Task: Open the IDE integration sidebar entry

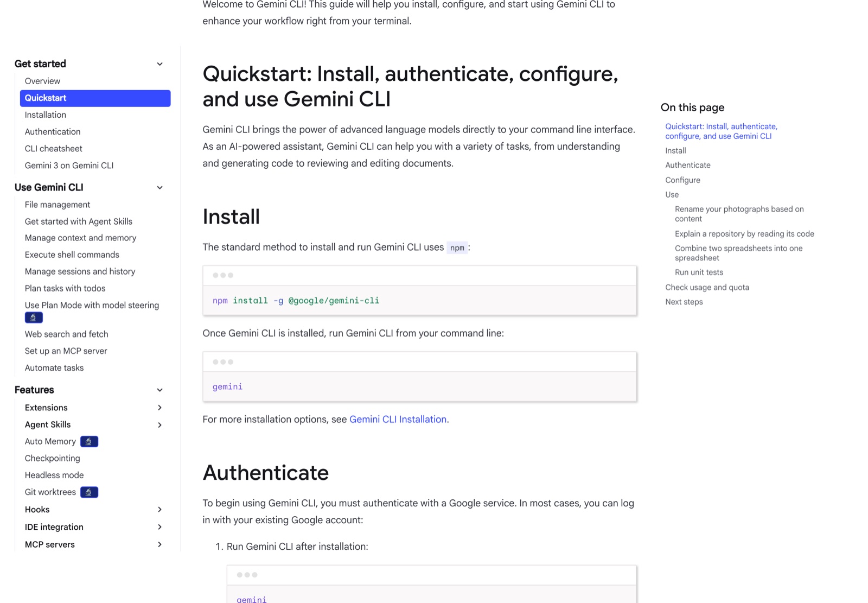Action: [x=54, y=526]
